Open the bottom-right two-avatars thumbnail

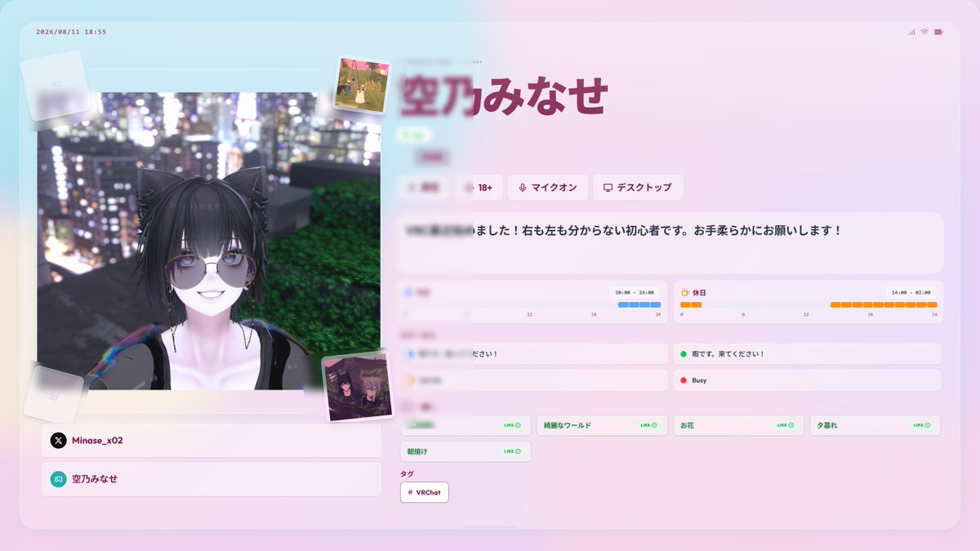pos(357,386)
